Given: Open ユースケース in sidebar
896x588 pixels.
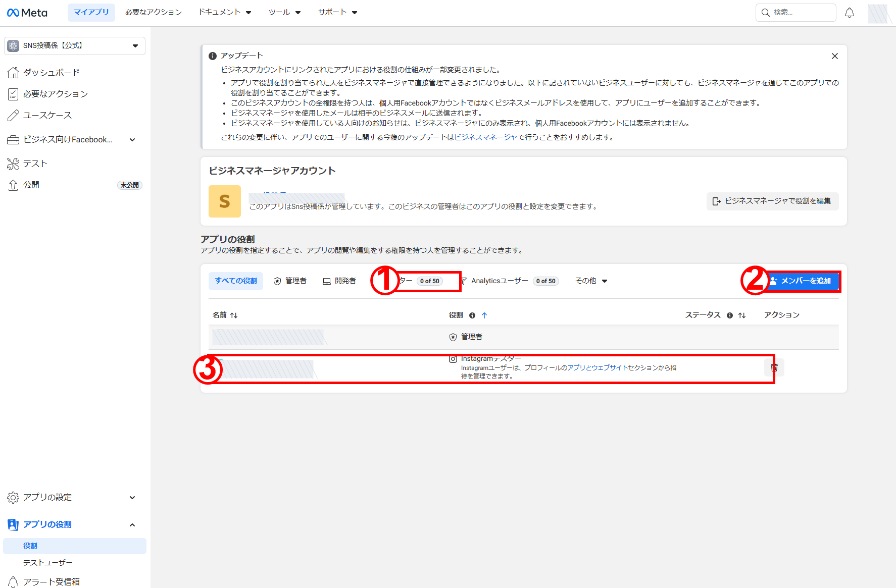Looking at the screenshot, I should click(x=74, y=115).
